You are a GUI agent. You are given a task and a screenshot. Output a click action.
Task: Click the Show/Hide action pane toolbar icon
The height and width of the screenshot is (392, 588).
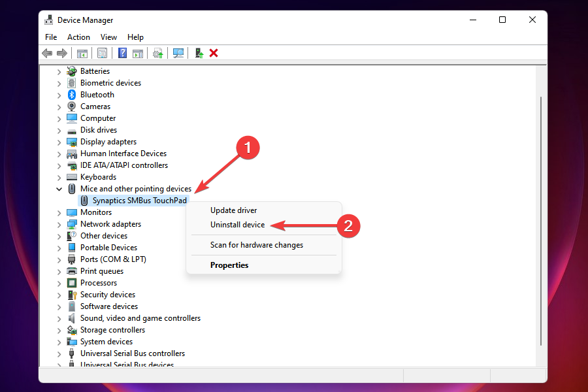coord(138,54)
